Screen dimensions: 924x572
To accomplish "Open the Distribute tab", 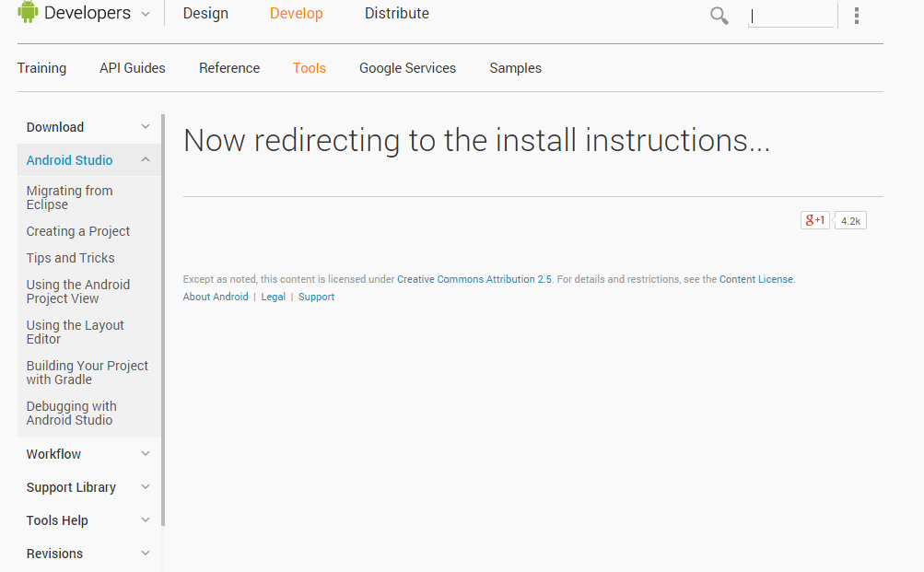I will (x=397, y=14).
